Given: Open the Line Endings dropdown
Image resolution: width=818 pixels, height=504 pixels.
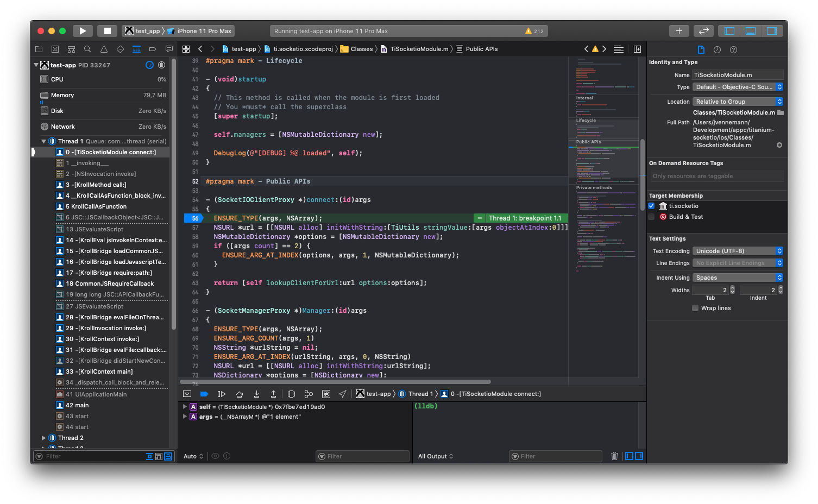Looking at the screenshot, I should point(738,263).
